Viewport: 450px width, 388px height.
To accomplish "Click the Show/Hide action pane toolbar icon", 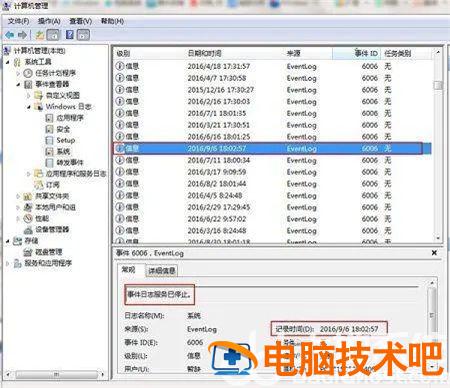I will 83,35.
